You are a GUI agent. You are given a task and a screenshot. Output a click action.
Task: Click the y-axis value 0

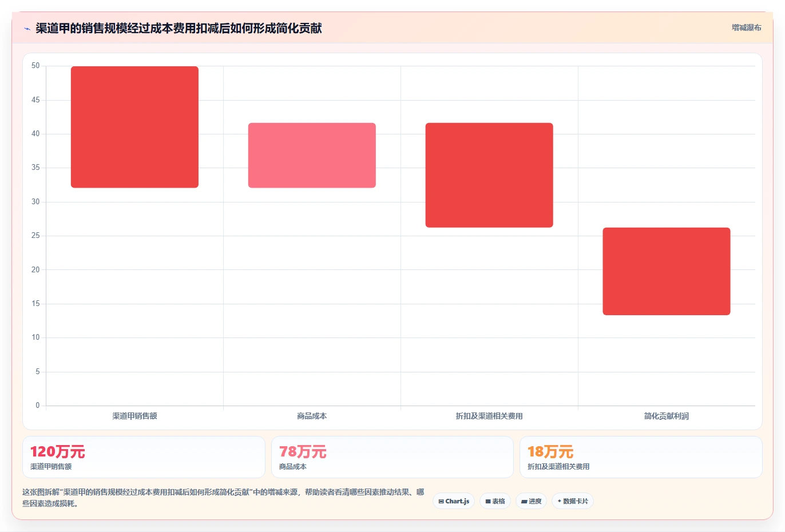(38, 406)
